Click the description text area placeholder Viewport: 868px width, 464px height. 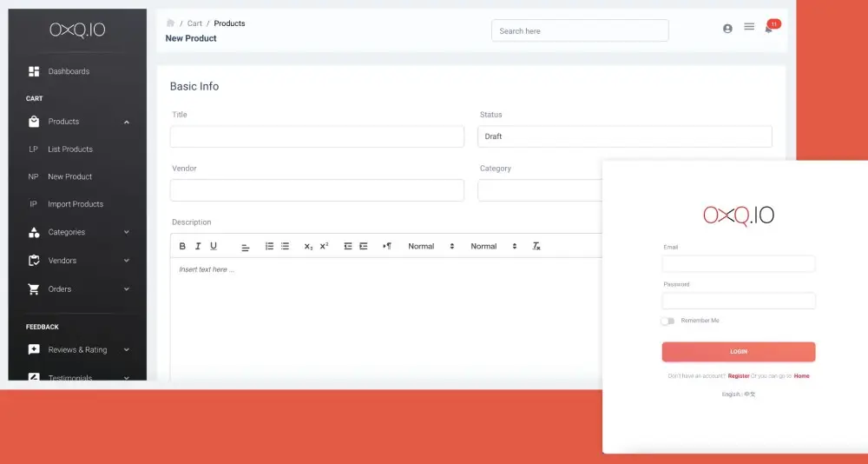207,269
